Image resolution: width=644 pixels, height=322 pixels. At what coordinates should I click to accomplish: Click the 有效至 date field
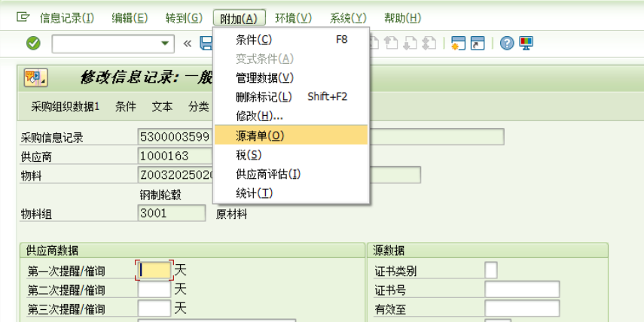(x=521, y=308)
